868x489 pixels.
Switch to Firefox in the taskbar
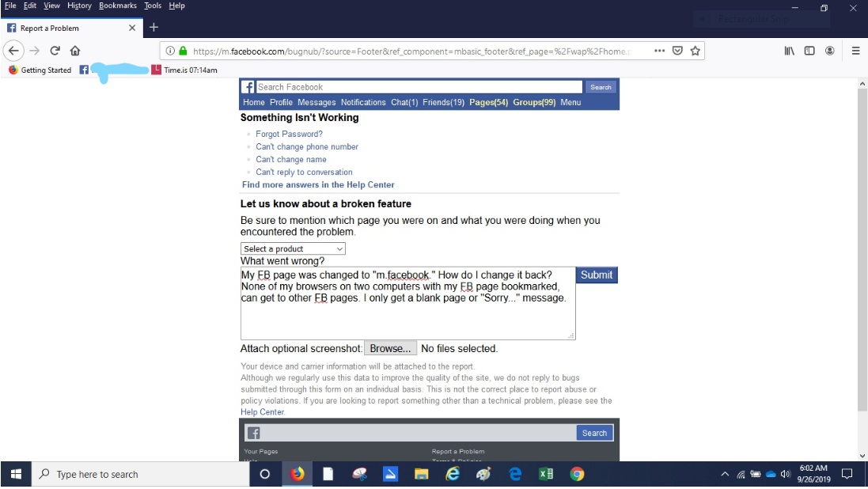click(x=298, y=474)
